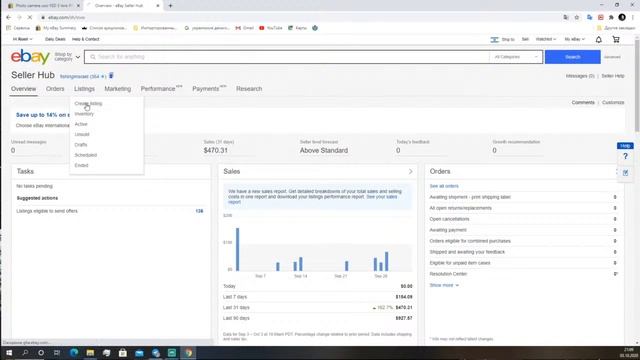This screenshot has height=360, width=640.
Task: Click the Customize link
Action: tap(613, 102)
